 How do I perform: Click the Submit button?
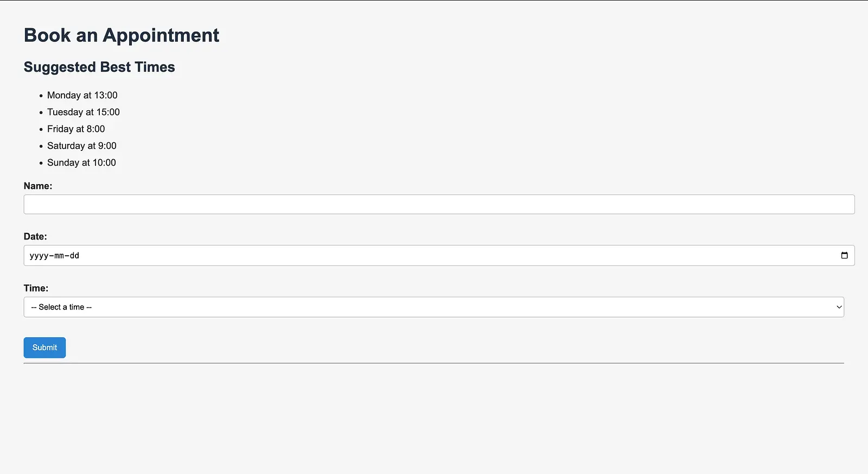44,347
